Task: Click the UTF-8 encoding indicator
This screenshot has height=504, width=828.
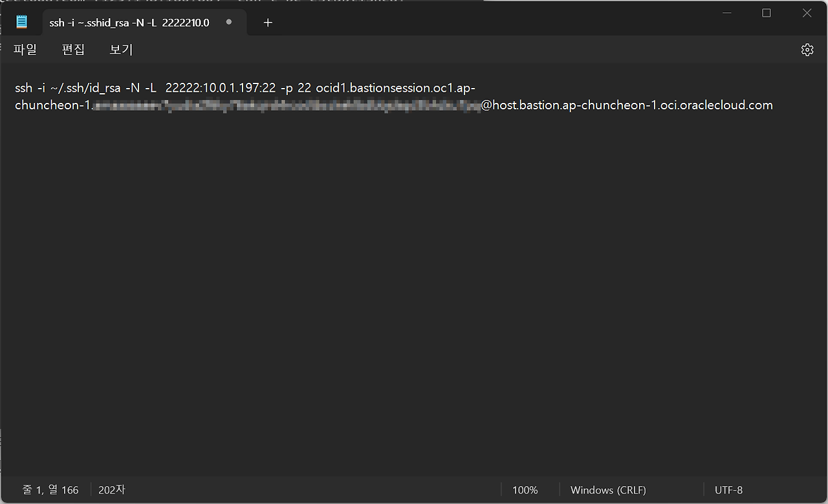Action: click(x=728, y=490)
